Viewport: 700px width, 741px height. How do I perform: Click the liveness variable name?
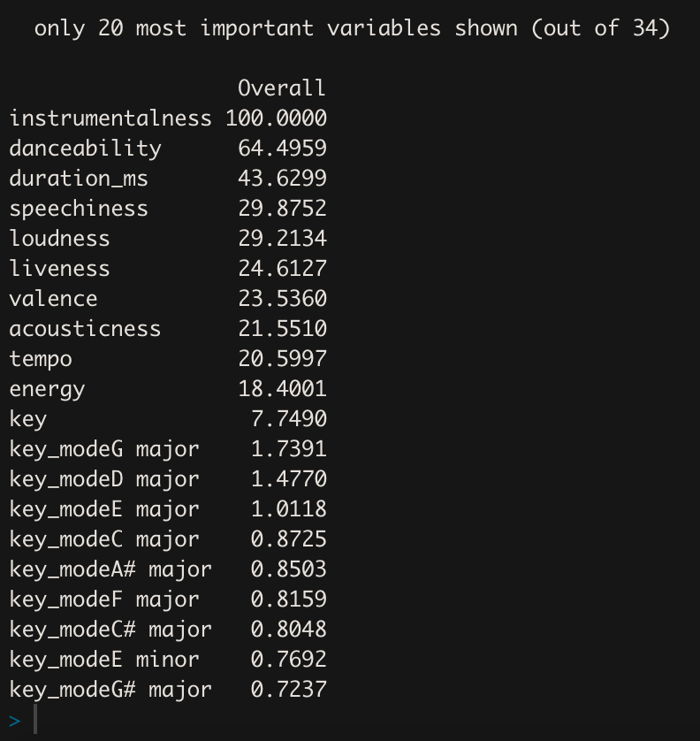pyautogui.click(x=59, y=269)
